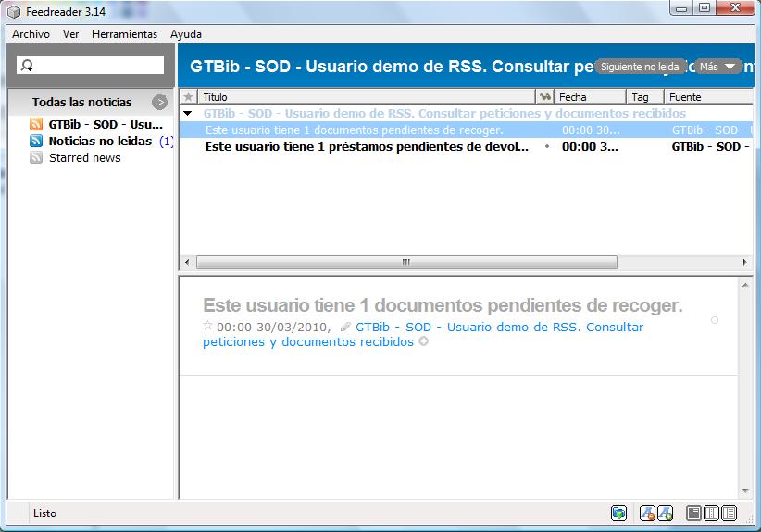761x532 pixels.
Task: Toggle the read circle in preview header
Action: (715, 320)
